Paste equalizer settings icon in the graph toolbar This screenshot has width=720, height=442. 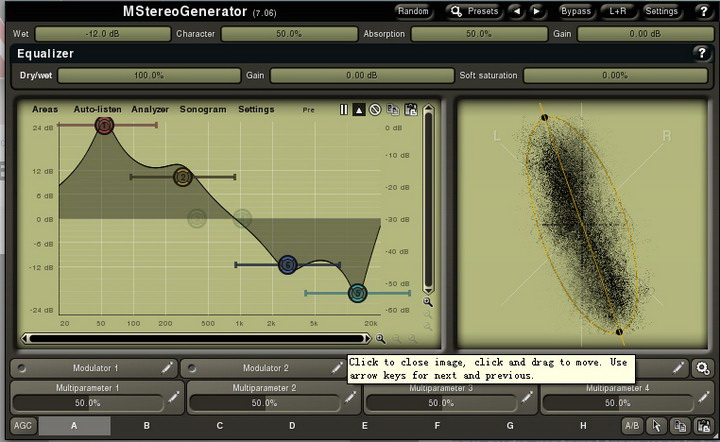[411, 110]
